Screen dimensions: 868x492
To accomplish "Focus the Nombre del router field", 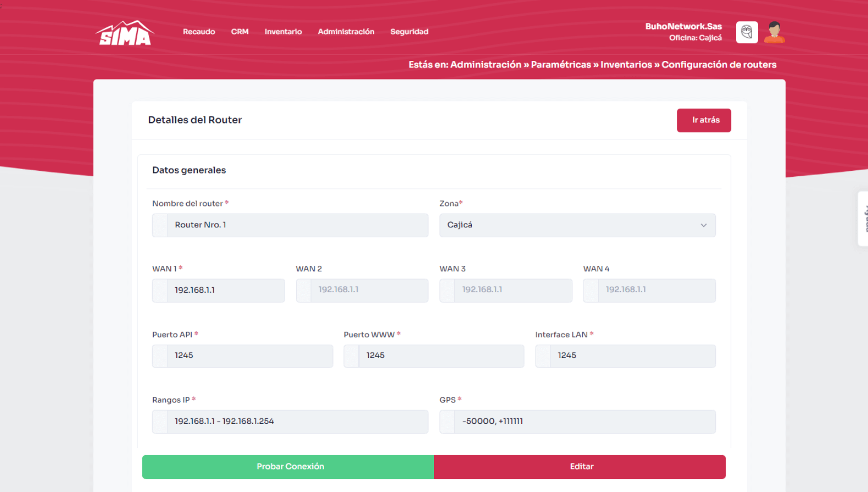I will pos(297,225).
